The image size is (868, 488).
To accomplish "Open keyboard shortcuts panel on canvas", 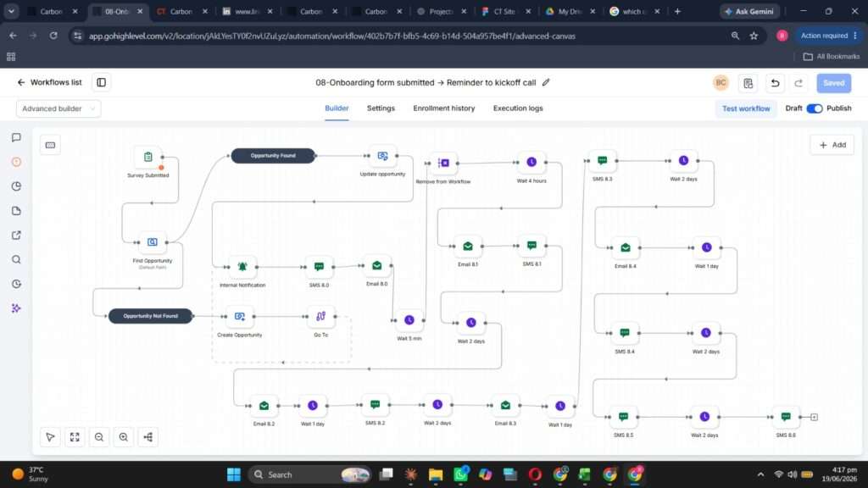I will tap(50, 145).
